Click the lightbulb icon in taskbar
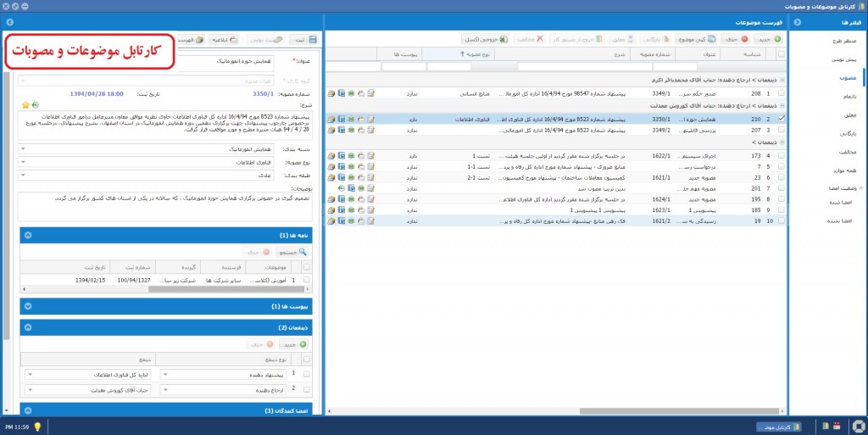868x435 pixels. (37, 427)
